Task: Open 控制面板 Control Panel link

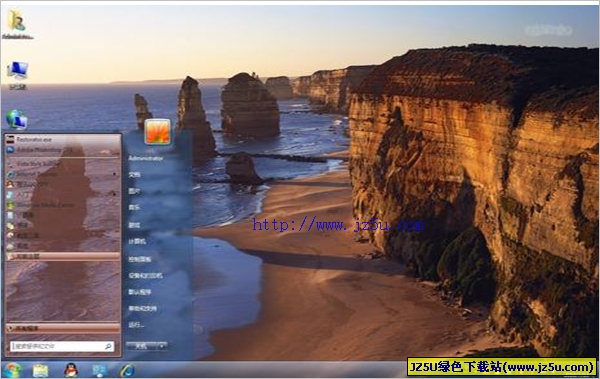Action: [140, 259]
